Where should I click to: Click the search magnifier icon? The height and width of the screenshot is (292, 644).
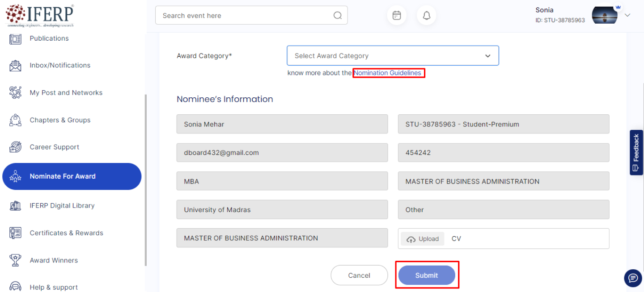click(338, 16)
